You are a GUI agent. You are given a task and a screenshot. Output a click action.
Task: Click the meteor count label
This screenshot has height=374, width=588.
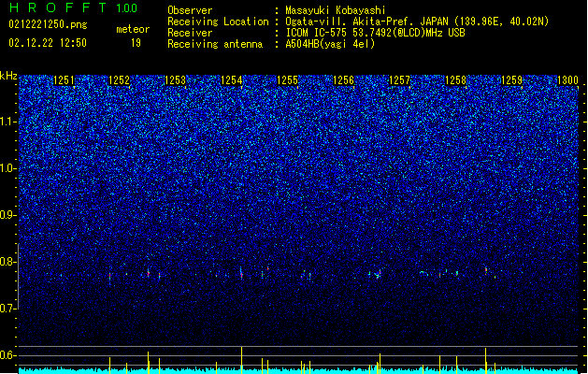(x=133, y=29)
